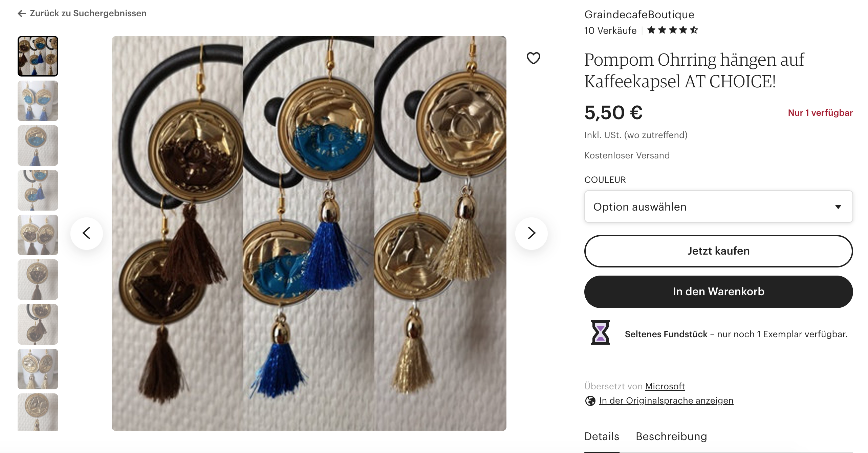Click globe icon beside original language link
Viewport: 868px width, 453px height.
pyautogui.click(x=590, y=401)
